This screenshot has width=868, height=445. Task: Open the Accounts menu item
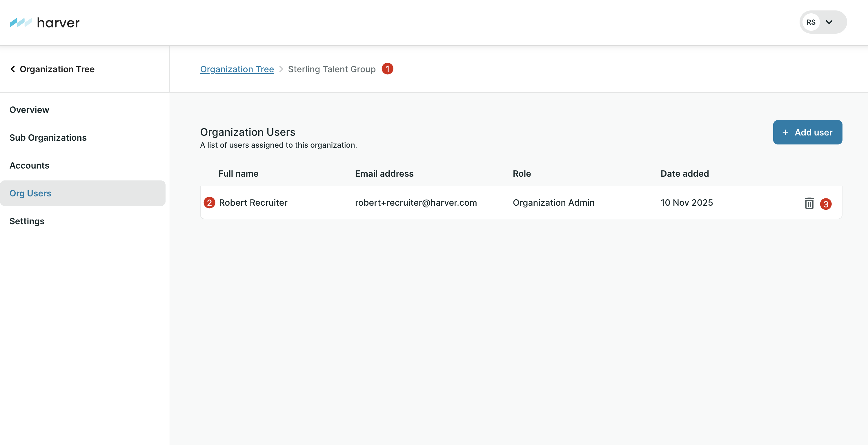point(29,166)
